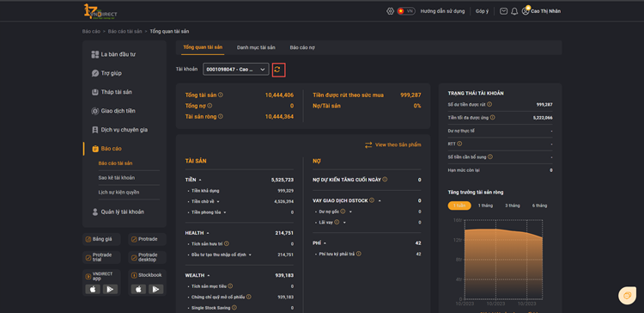Select the 1 tuần chart period

coord(459,206)
